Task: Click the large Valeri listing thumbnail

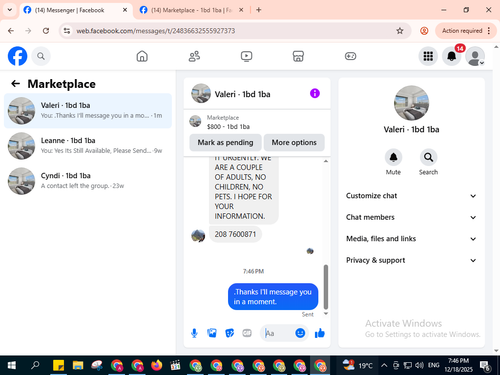Action: coord(411,103)
